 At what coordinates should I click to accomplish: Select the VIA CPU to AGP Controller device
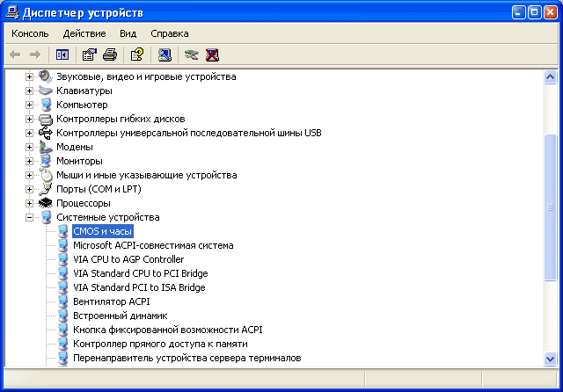128,259
